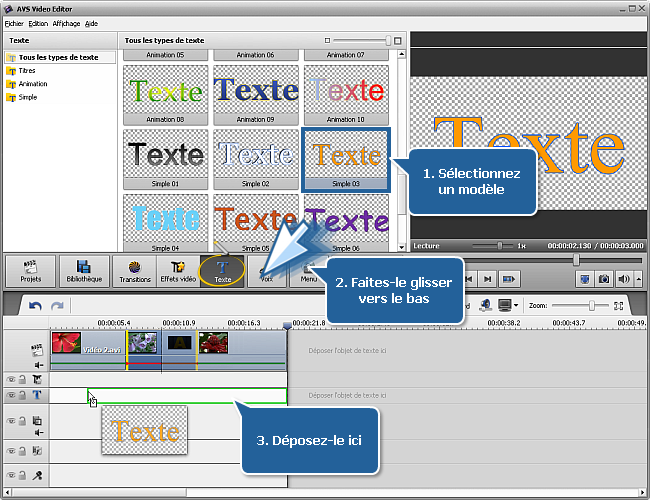Screen dimensions: 650x500
Task: Click the redo arrow above the timeline
Action: click(x=57, y=305)
